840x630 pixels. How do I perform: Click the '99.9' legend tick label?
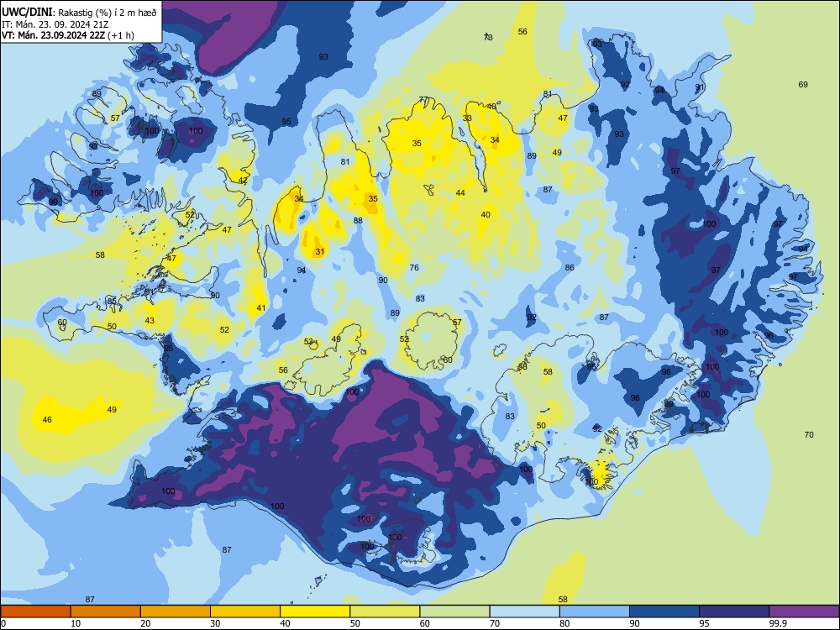[777, 623]
